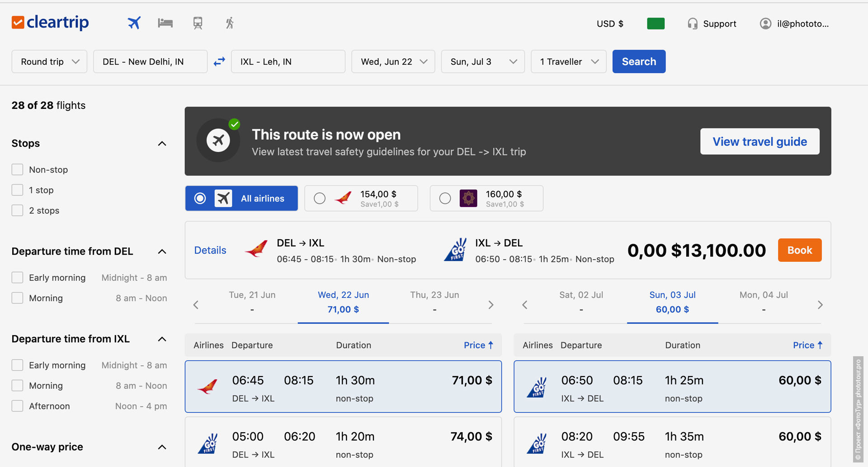
Task: Select the Flights airplane icon
Action: [x=134, y=23]
